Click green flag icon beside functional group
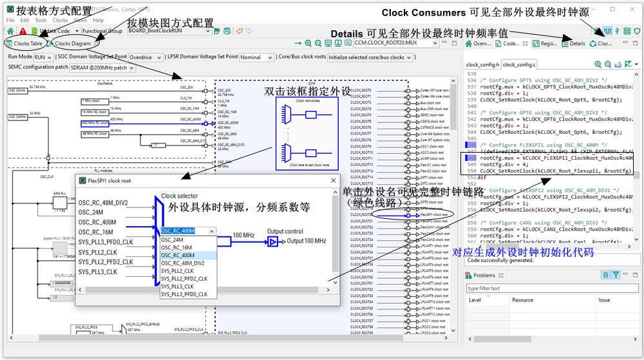 point(217,31)
